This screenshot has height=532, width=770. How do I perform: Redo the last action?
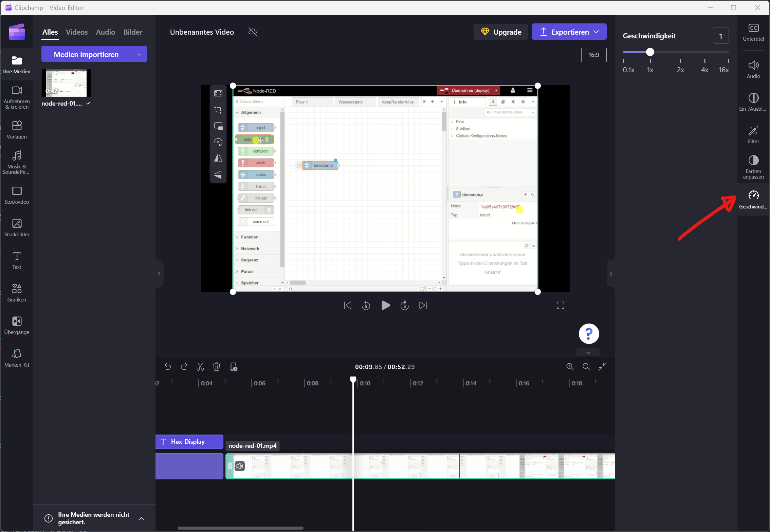pos(184,367)
